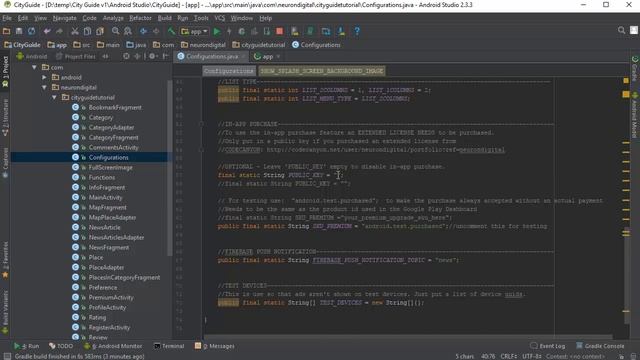Open the File menu
The image size is (640, 360).
pyautogui.click(x=7, y=18)
